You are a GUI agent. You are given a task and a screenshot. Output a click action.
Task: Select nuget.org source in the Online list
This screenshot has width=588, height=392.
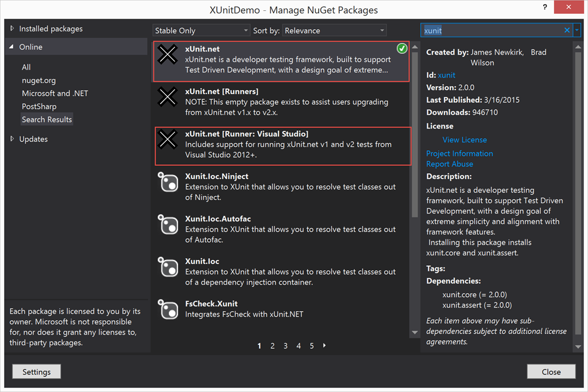tap(38, 80)
